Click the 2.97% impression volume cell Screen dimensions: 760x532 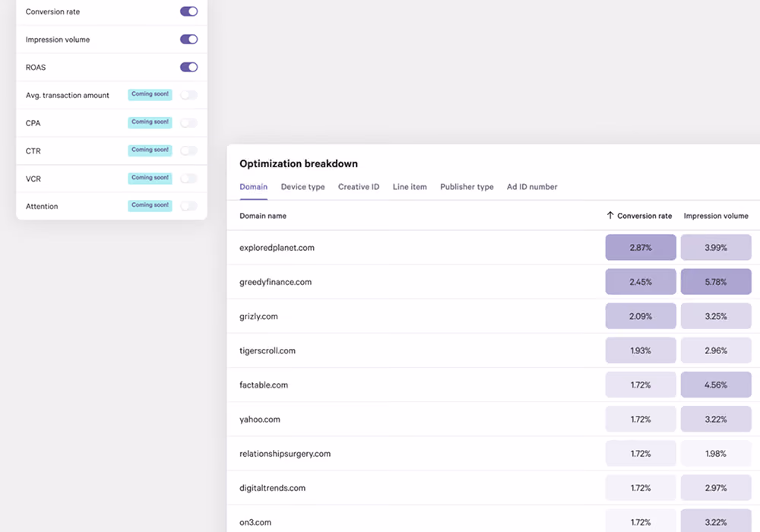pos(716,488)
